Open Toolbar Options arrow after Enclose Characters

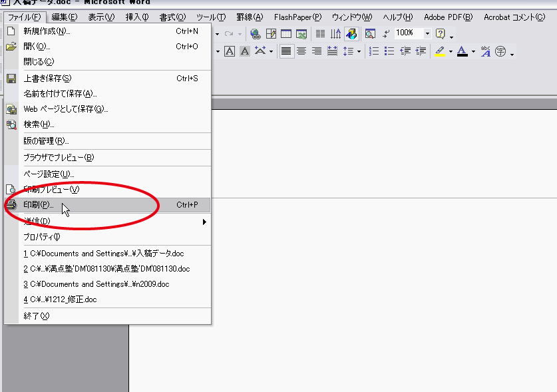pos(512,54)
